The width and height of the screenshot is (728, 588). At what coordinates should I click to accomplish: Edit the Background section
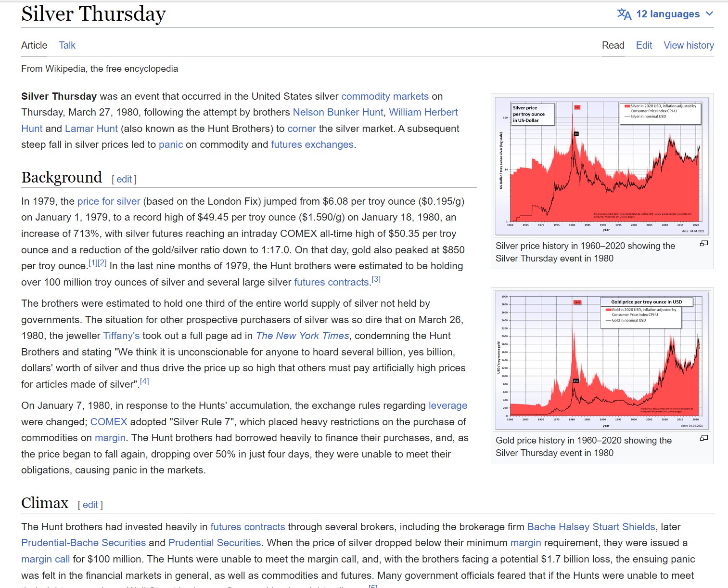(124, 179)
